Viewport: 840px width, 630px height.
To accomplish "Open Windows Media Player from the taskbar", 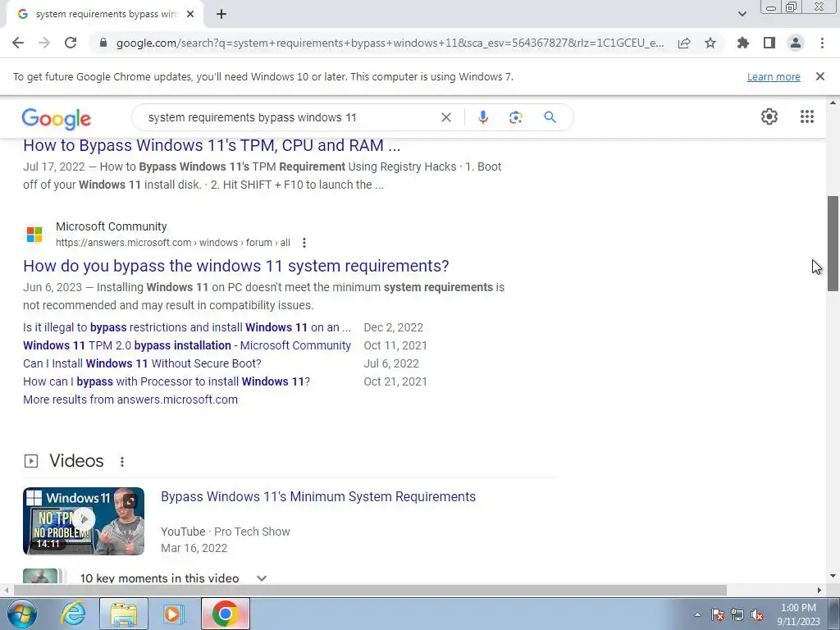I will pyautogui.click(x=173, y=614).
